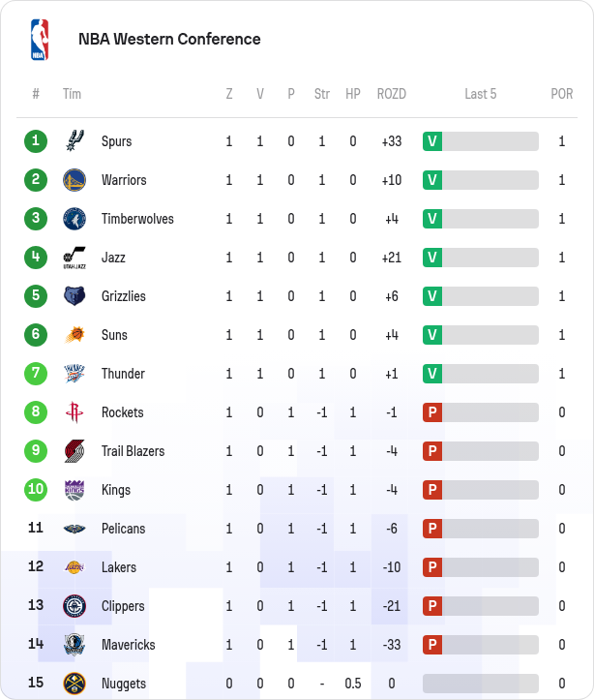Click the Grizzlies team logo
594x700 pixels.
74,296
